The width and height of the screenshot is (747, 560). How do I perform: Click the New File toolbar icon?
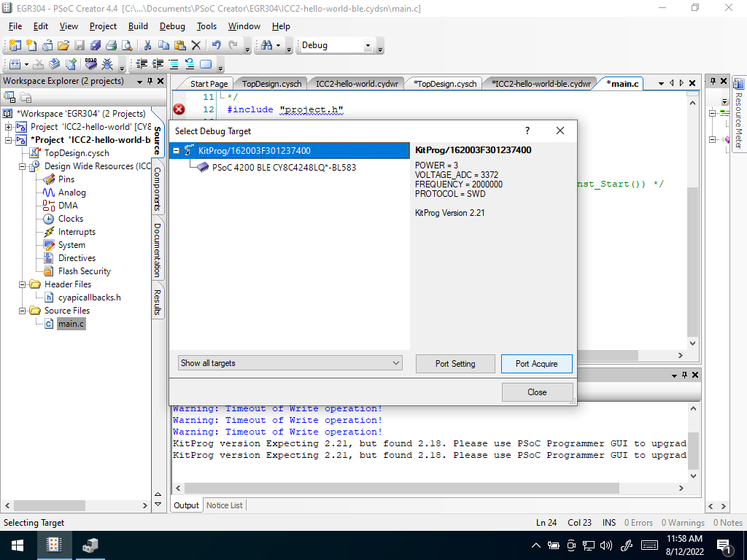[31, 45]
